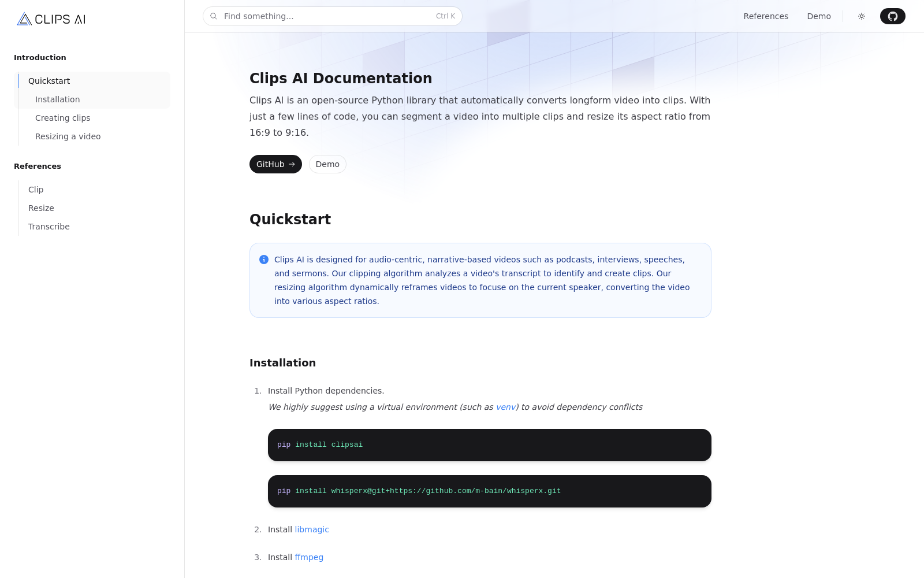Open the Transcribe reference page
Viewport: 924px width, 578px height.
coord(49,227)
